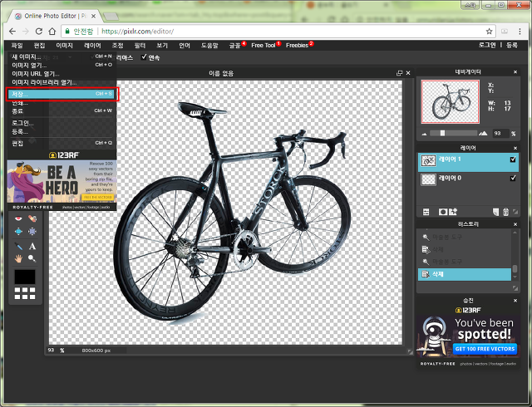
Task: Open the 글꼴 menu
Action: click(x=234, y=45)
